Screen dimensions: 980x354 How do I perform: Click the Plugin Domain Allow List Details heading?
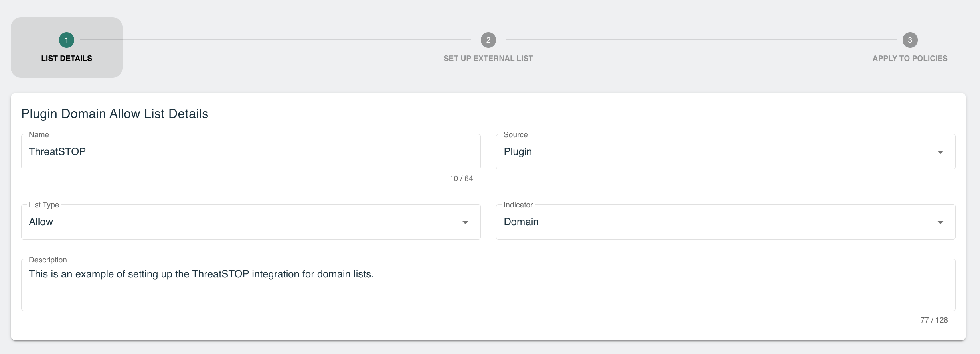(115, 114)
